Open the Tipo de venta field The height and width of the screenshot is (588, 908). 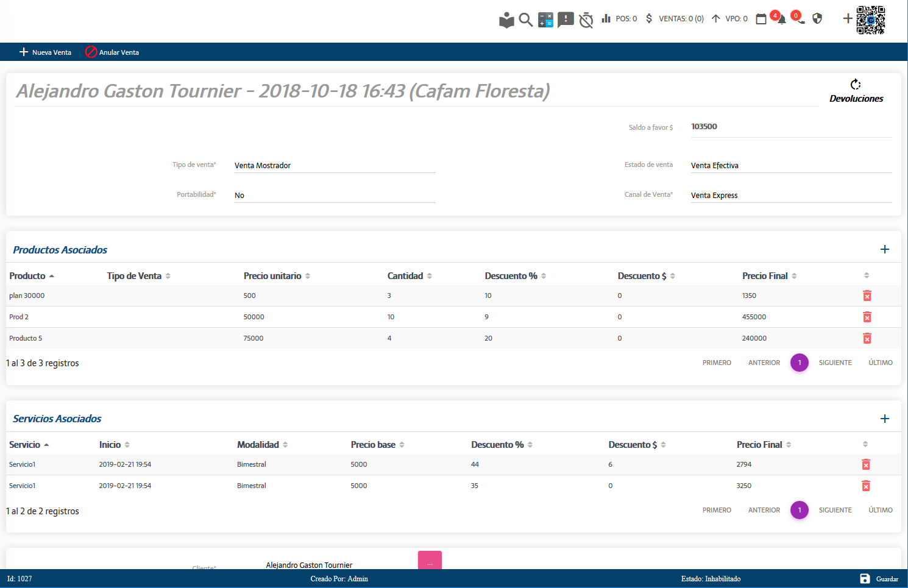coord(335,166)
